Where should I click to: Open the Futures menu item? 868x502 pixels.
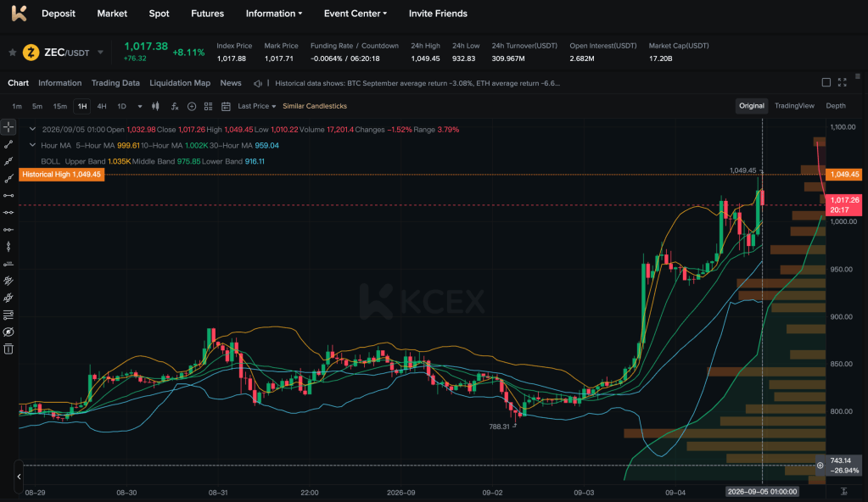(207, 14)
